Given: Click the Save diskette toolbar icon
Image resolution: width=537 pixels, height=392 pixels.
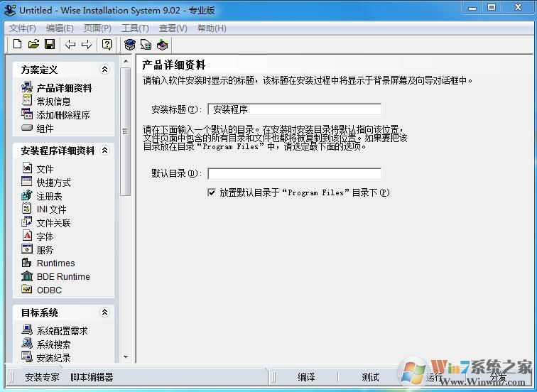Looking at the screenshot, I should pyautogui.click(x=50, y=44).
